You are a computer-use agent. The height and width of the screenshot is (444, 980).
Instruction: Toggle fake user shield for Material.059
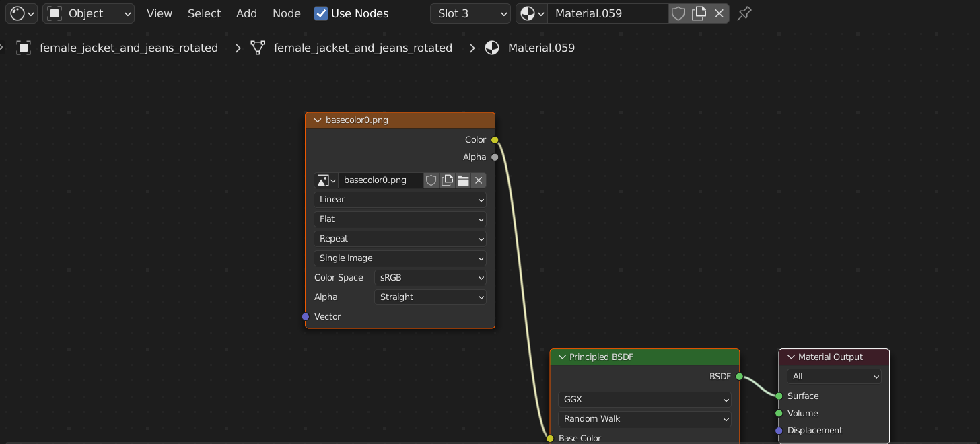[678, 13]
